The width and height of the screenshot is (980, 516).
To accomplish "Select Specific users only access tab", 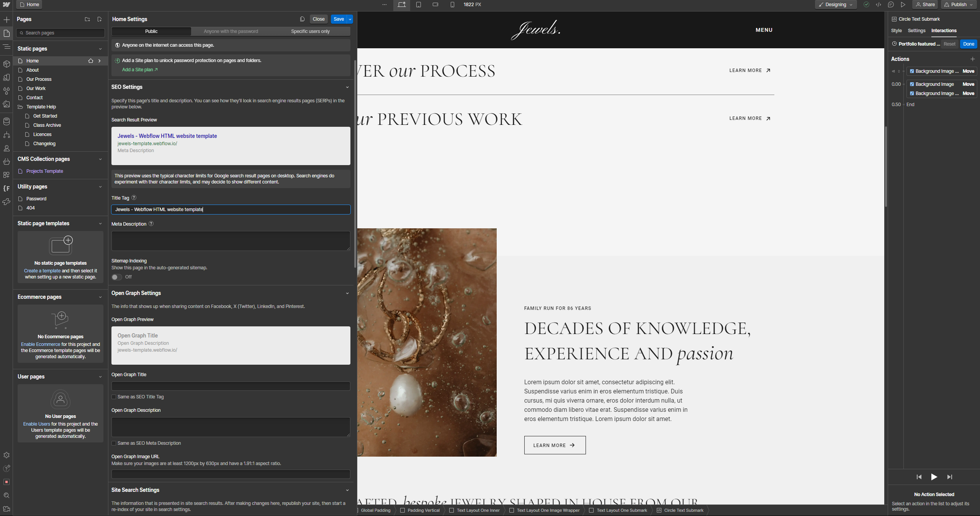I will point(310,31).
